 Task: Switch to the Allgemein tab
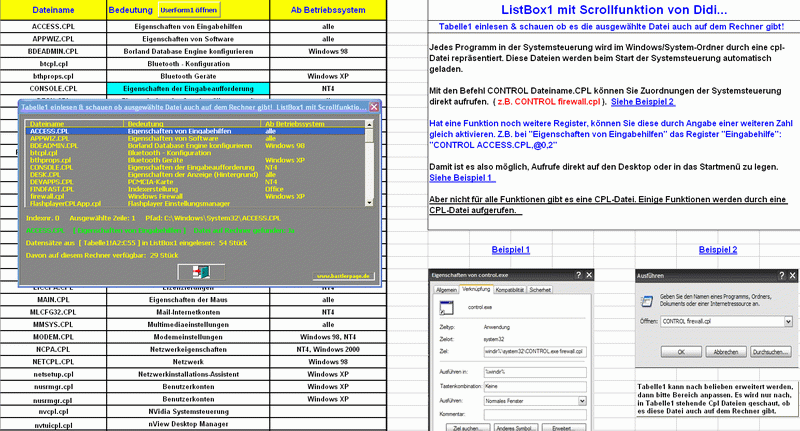(x=446, y=290)
